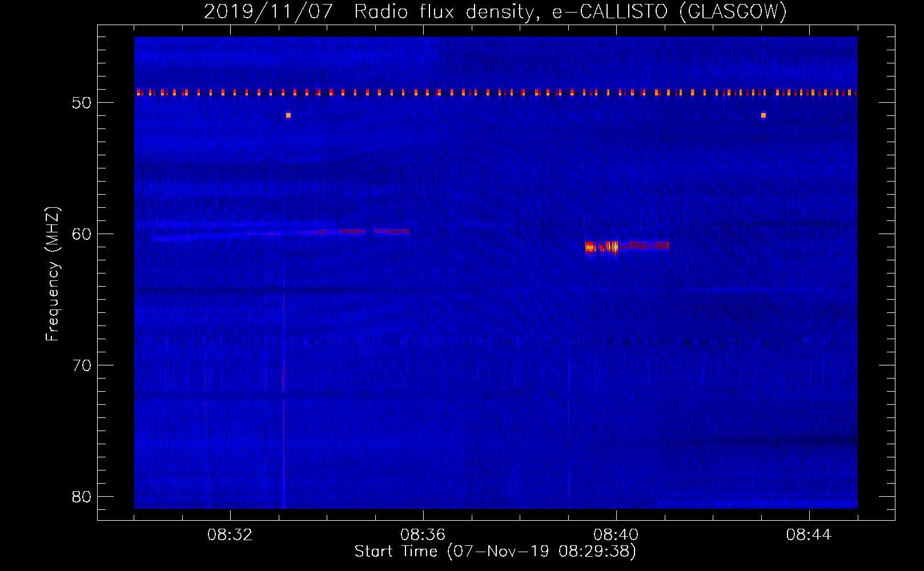
Task: Click the 70 frequency tick label
Action: tap(82, 365)
